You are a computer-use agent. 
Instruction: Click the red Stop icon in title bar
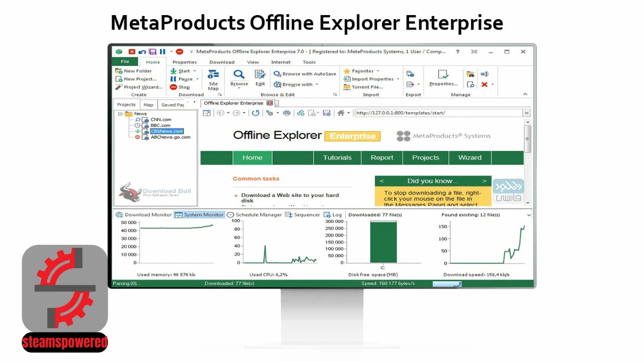pyautogui.click(x=132, y=52)
